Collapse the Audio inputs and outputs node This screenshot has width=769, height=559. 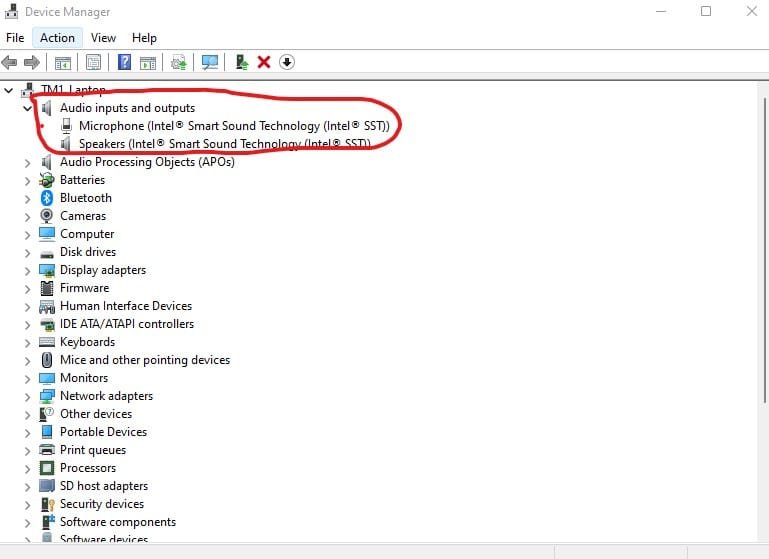click(x=28, y=108)
